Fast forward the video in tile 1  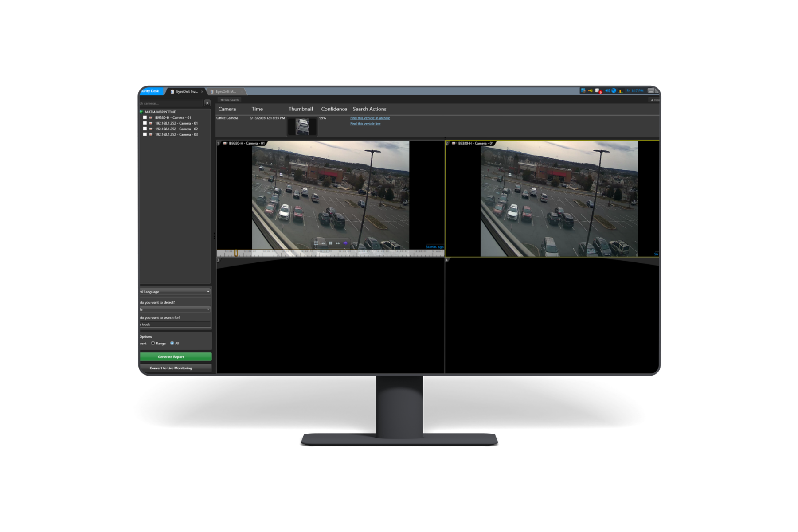pyautogui.click(x=338, y=243)
